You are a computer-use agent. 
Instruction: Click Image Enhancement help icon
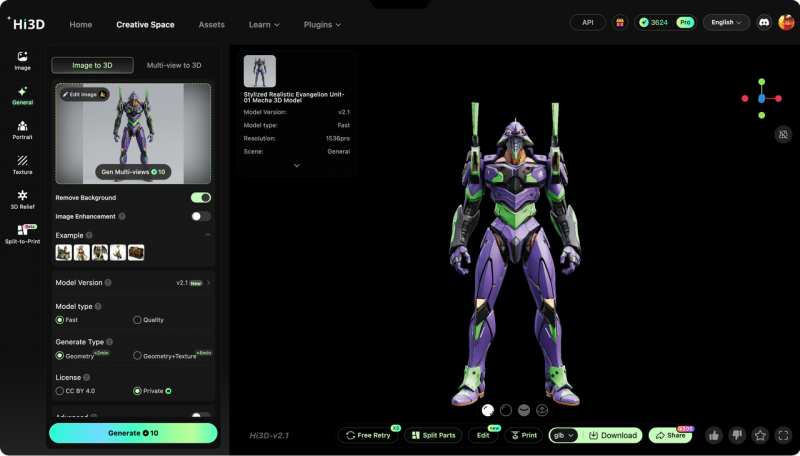122,216
